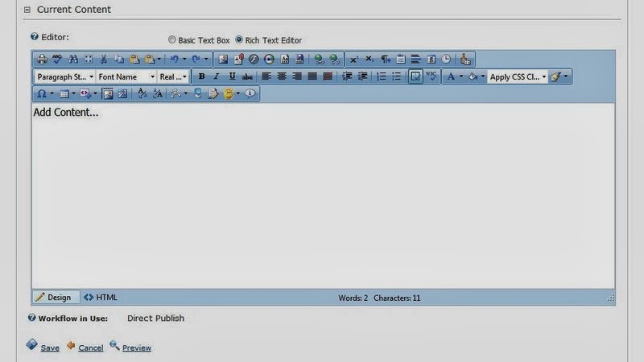Click the Cancel link
644x362 pixels.
point(91,348)
